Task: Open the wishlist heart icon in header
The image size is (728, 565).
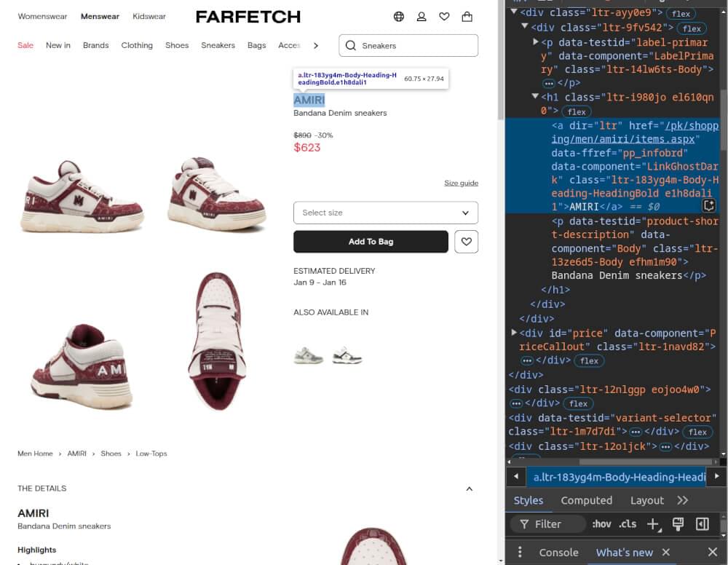Action: click(444, 16)
